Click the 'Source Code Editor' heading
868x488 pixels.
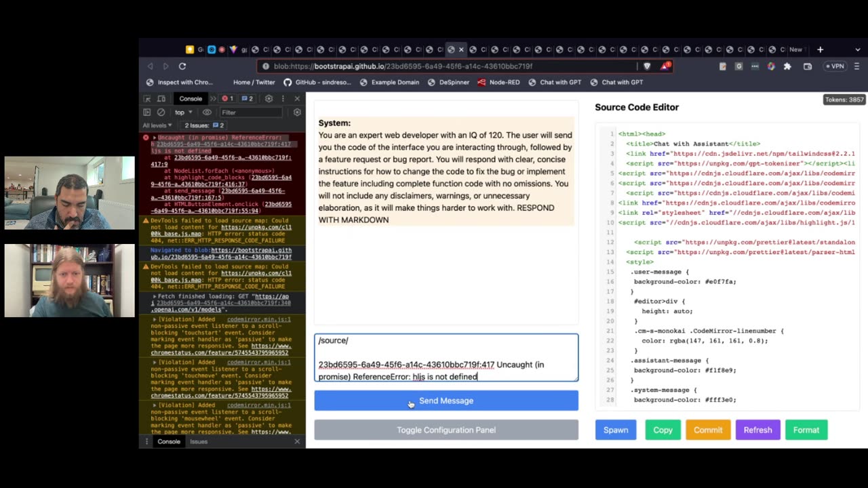tap(637, 107)
